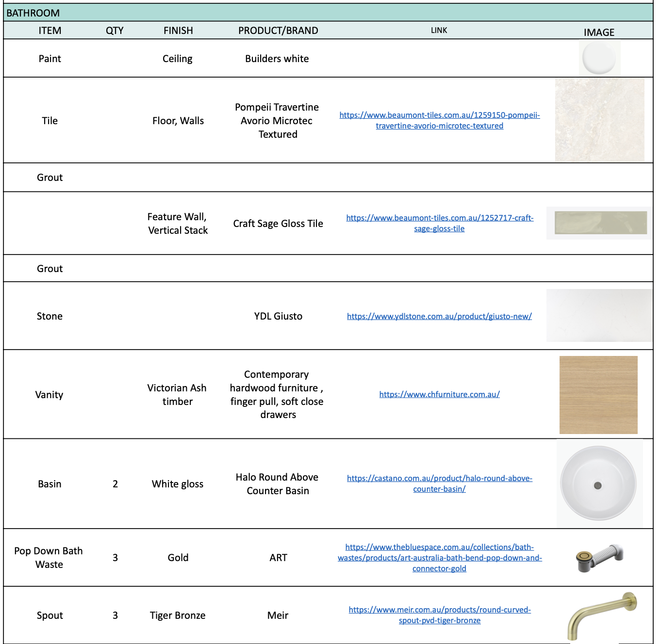Select the FINISH column header
Image resolution: width=660 pixels, height=644 pixels.
[x=178, y=31]
